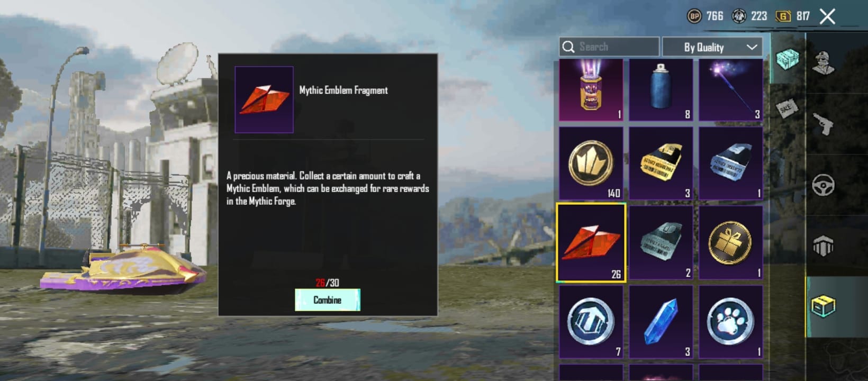Open the yellow box inventory tab
This screenshot has width=868, height=381.
coord(824,307)
